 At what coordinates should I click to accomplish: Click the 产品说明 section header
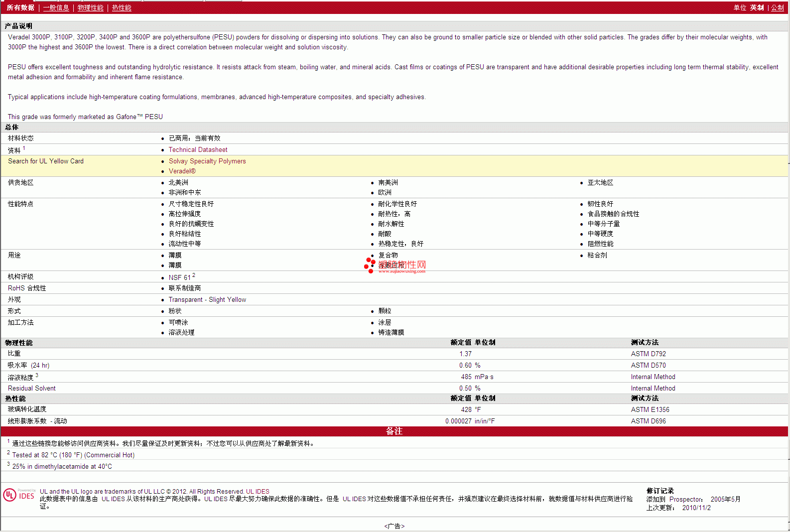click(19, 26)
